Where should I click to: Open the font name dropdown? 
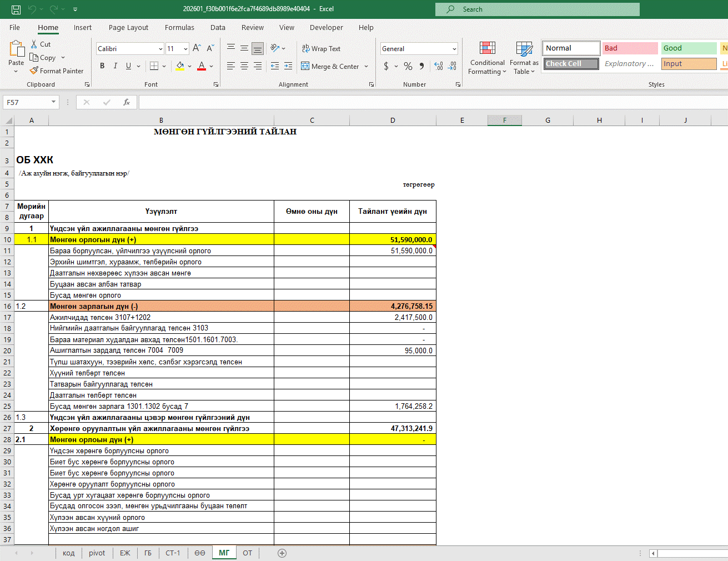(x=160, y=49)
